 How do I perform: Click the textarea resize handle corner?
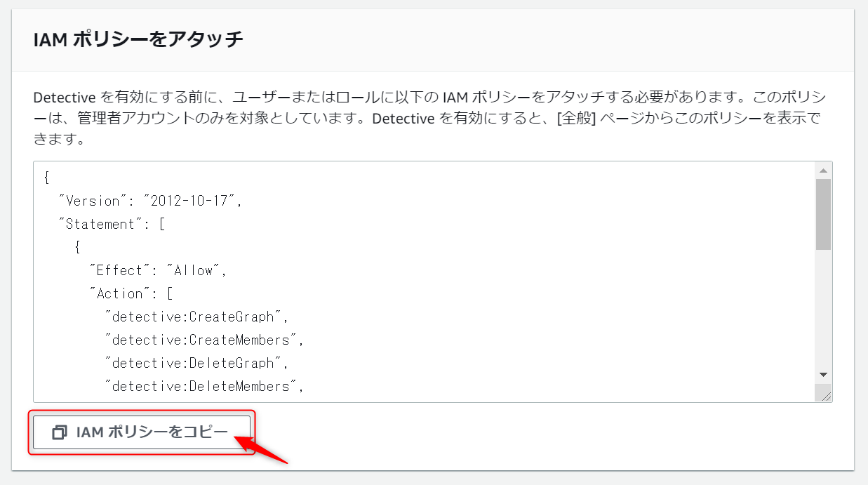pos(826,396)
